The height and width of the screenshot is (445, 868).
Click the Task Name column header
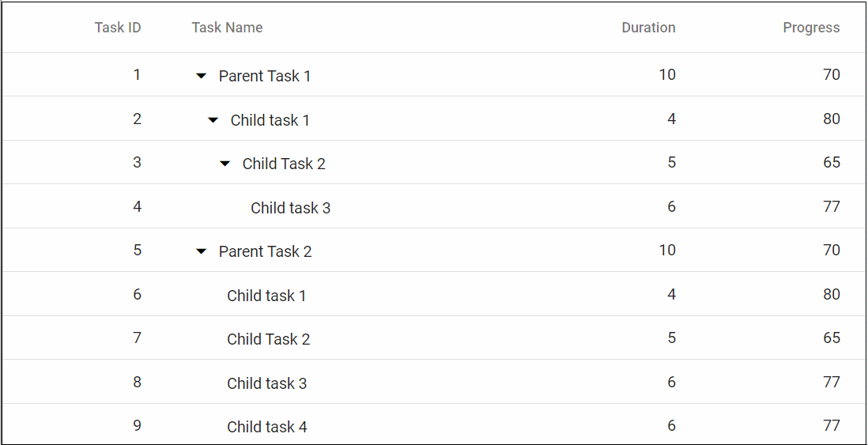coord(227,28)
